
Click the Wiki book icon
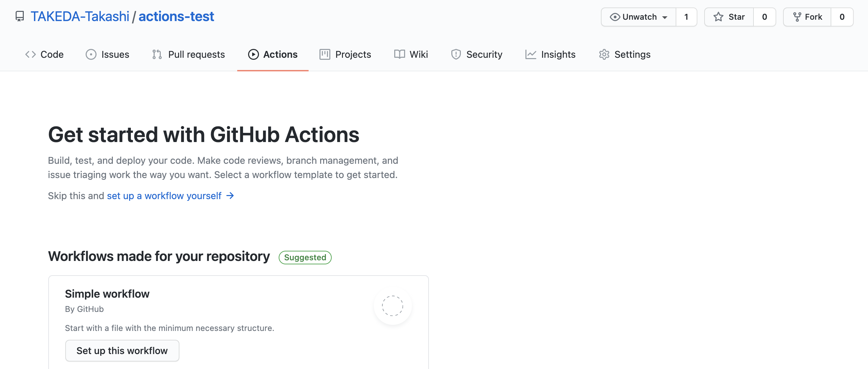click(x=399, y=54)
